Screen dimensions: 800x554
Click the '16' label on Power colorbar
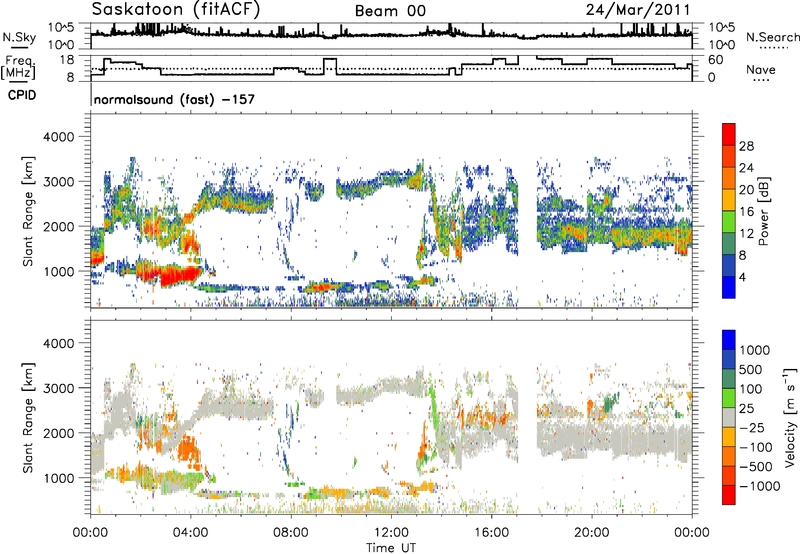tap(746, 212)
